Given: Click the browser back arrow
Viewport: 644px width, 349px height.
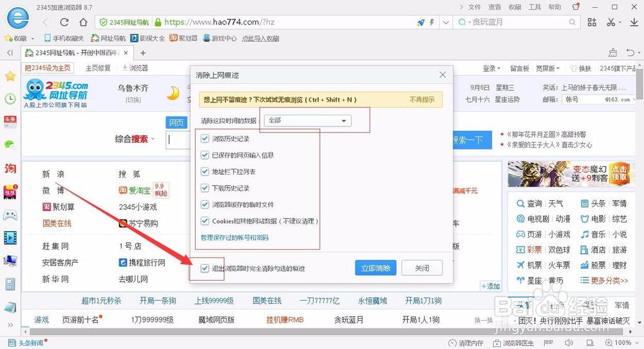Looking at the screenshot, I should (46, 22).
